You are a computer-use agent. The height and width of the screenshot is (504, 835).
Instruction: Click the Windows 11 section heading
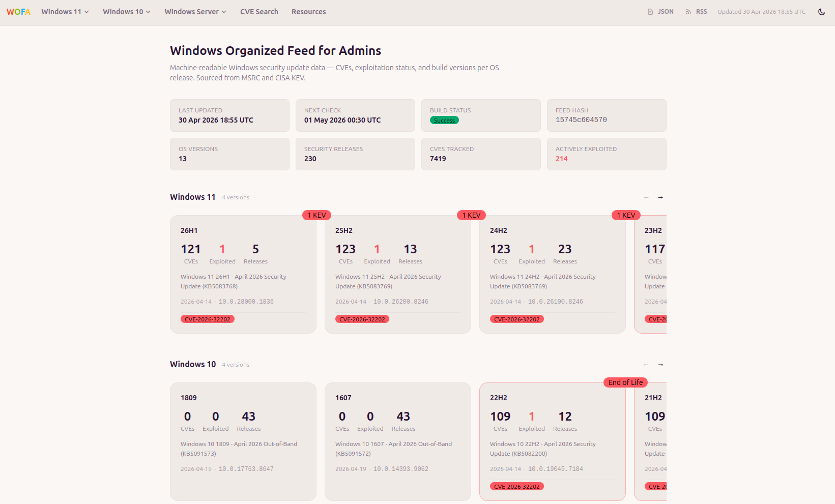(193, 197)
